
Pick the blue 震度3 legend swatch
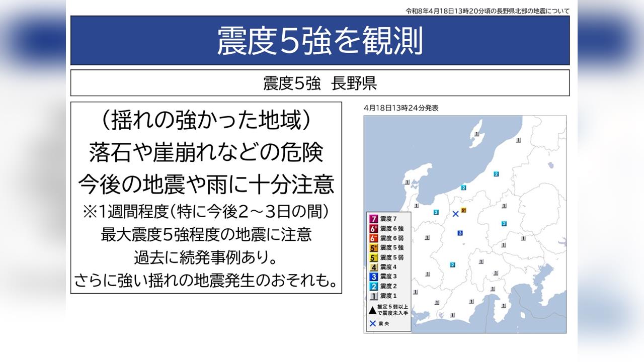tap(373, 277)
